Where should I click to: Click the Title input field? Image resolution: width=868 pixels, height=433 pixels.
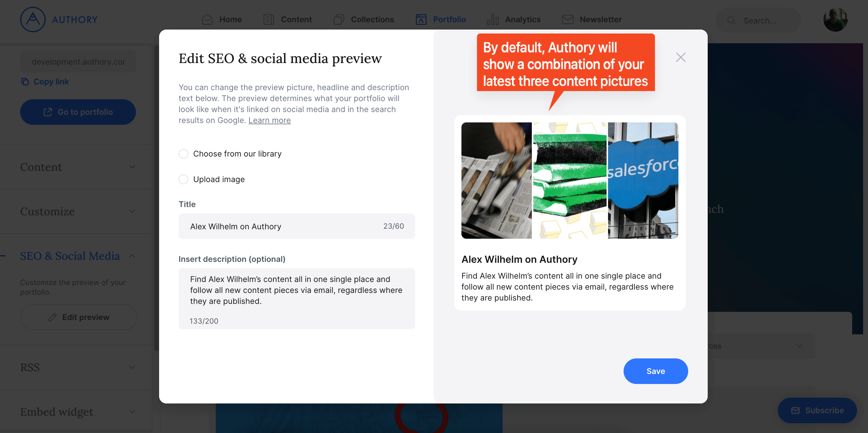point(297,226)
